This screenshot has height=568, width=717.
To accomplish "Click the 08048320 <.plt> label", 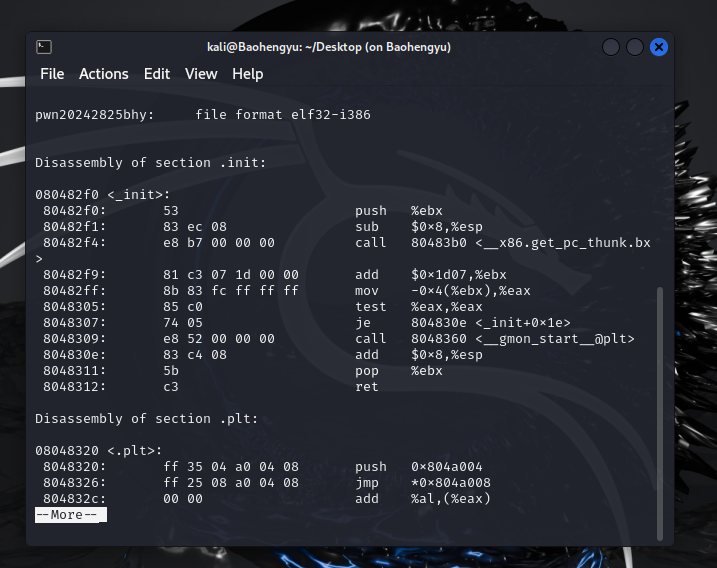I will click(x=98, y=451).
